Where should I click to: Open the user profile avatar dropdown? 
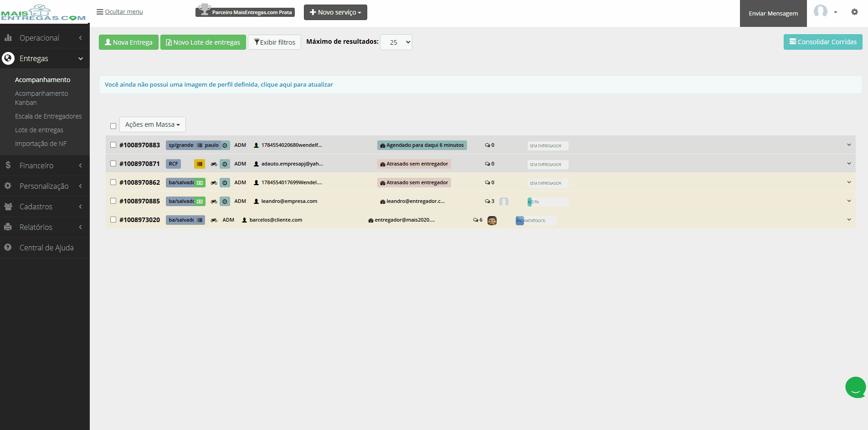[x=825, y=11]
